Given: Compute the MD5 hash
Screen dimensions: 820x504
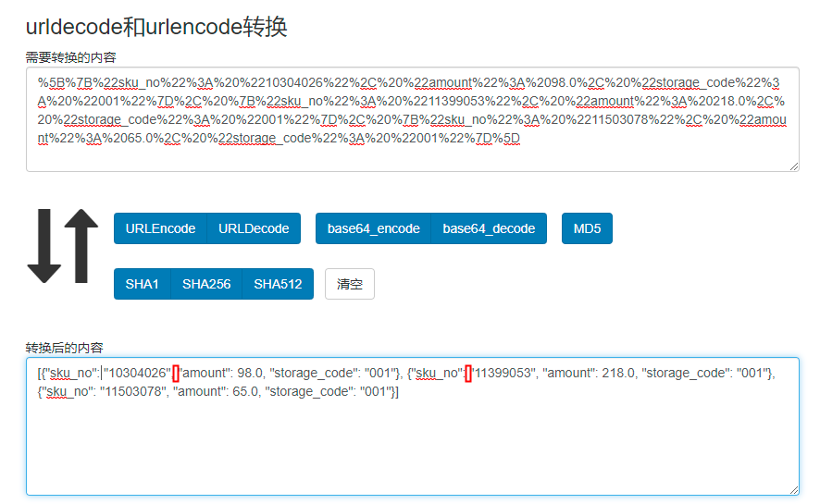Looking at the screenshot, I should pyautogui.click(x=587, y=228).
